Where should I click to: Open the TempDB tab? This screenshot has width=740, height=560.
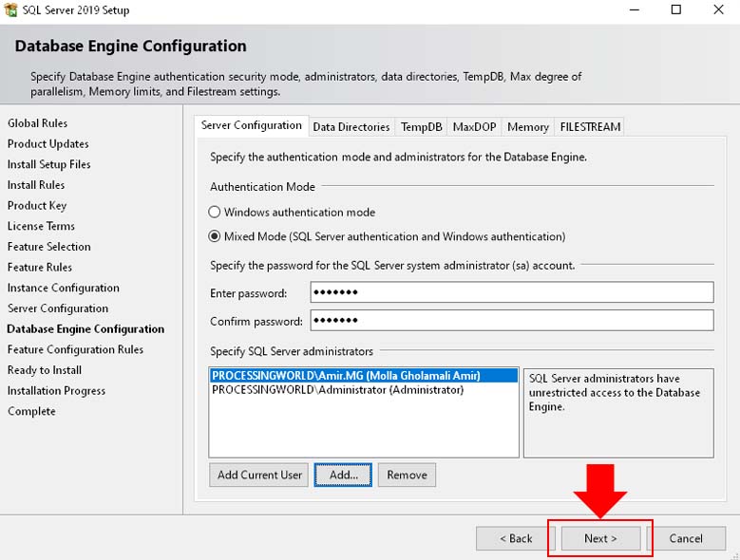pyautogui.click(x=421, y=127)
